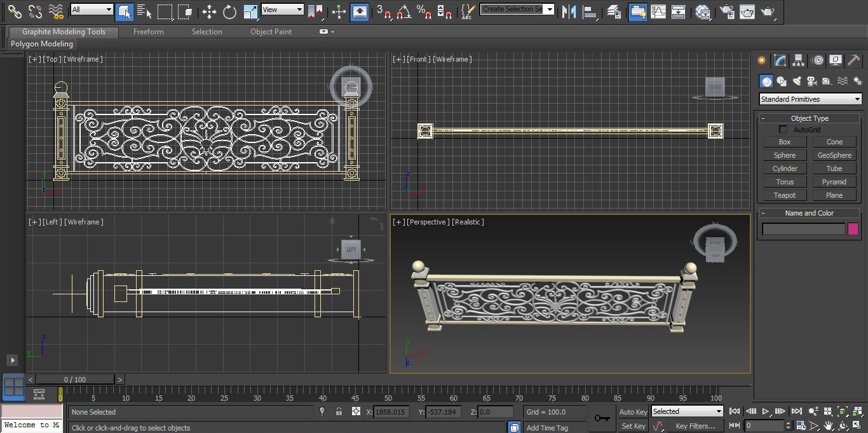Open the Modify command panel tab
The height and width of the screenshot is (433, 868).
(x=780, y=60)
